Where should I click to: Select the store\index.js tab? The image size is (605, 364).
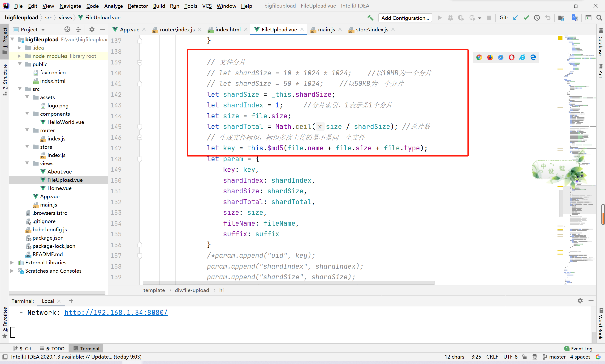point(369,29)
